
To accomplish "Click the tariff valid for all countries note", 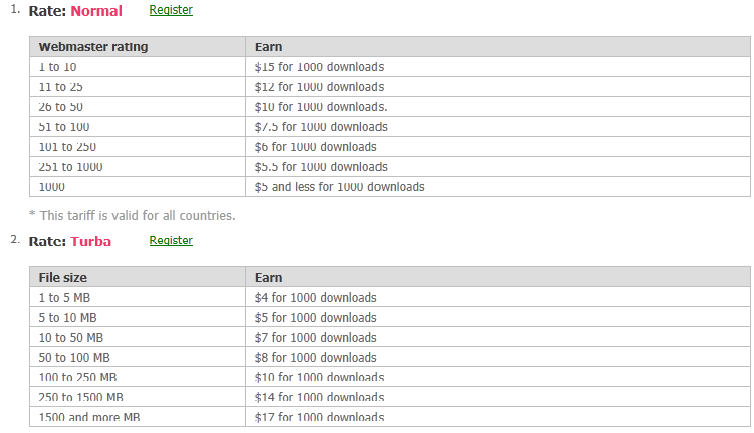I will pyautogui.click(x=132, y=215).
